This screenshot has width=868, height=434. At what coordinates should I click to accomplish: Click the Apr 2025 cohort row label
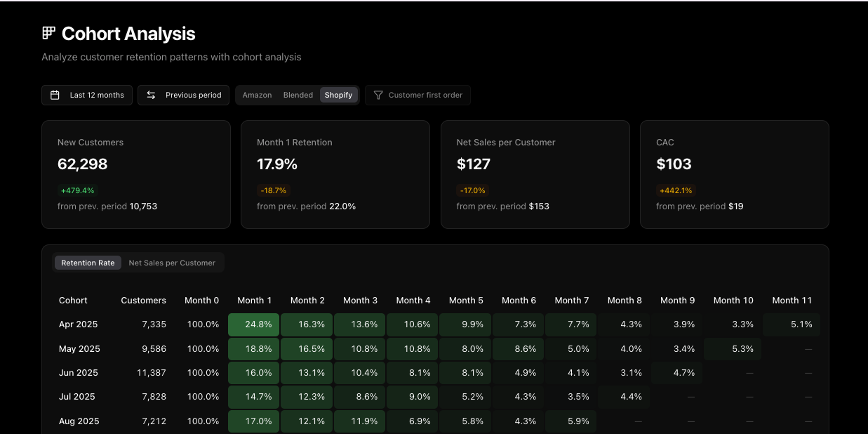tap(79, 324)
